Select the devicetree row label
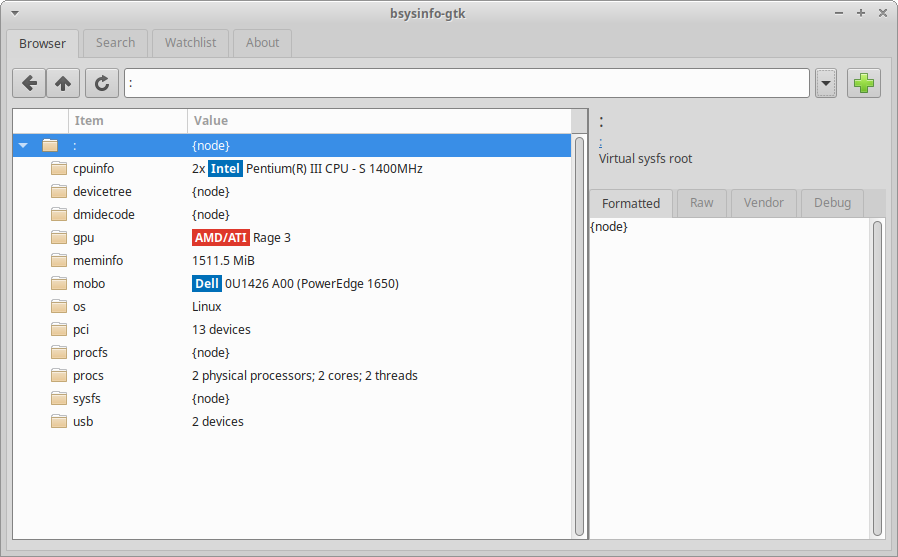This screenshot has height=557, width=898. [102, 191]
